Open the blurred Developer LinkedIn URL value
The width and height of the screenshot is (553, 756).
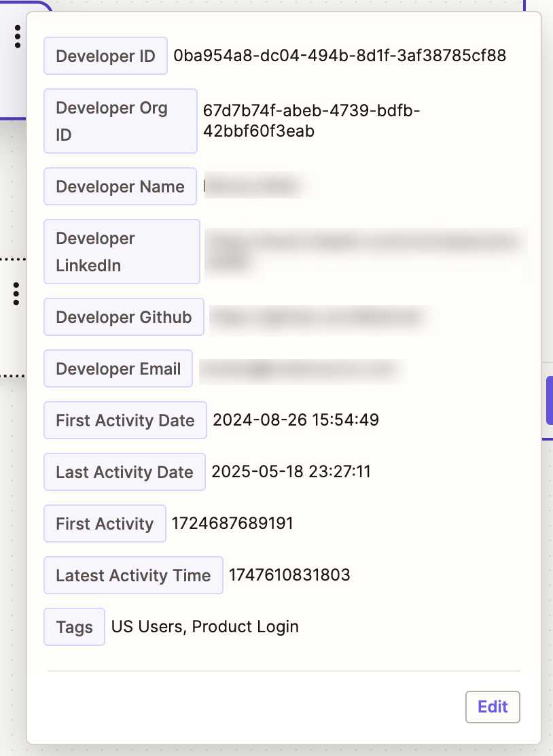coord(365,249)
